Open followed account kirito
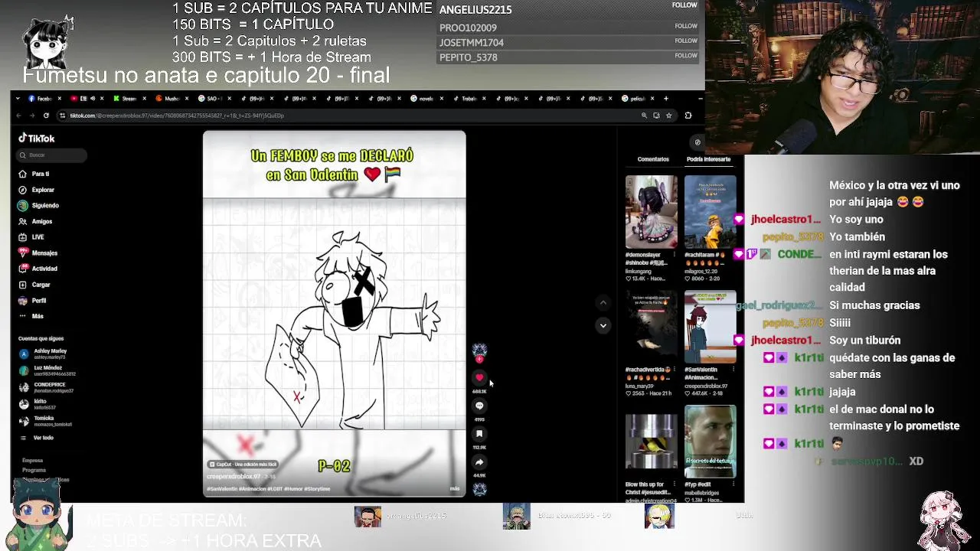 tap(37, 404)
